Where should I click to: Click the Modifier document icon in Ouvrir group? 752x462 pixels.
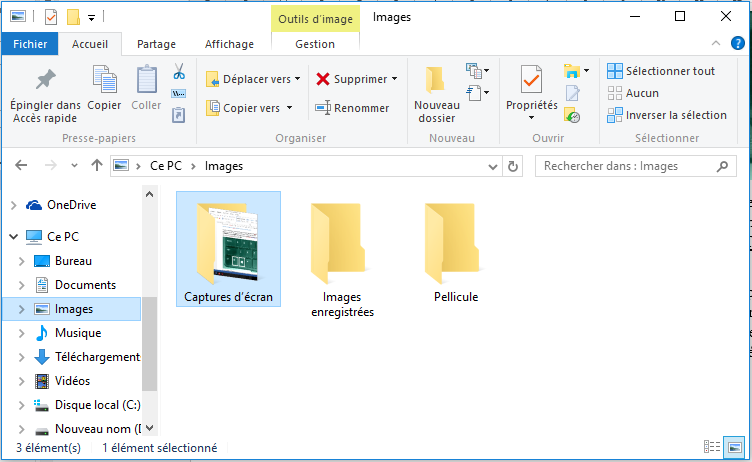(x=573, y=93)
